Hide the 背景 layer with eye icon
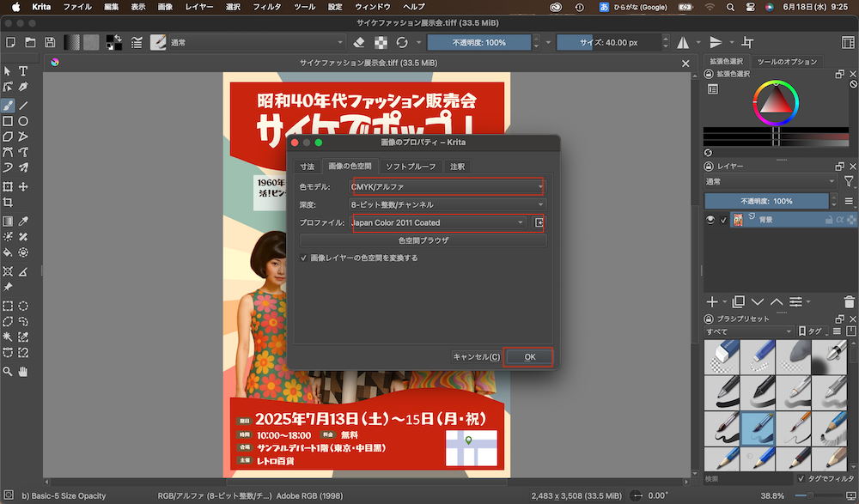This screenshot has width=859, height=504. pyautogui.click(x=710, y=220)
